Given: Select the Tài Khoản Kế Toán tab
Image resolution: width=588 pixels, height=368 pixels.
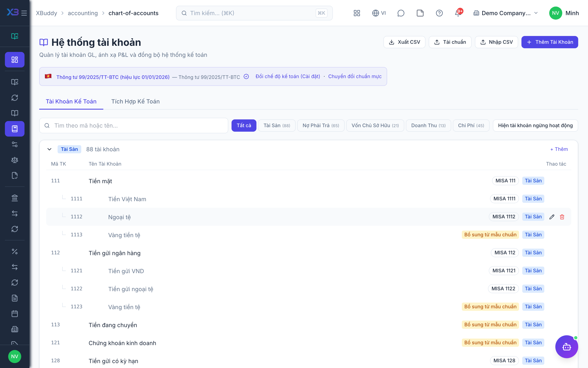Looking at the screenshot, I should (71, 101).
